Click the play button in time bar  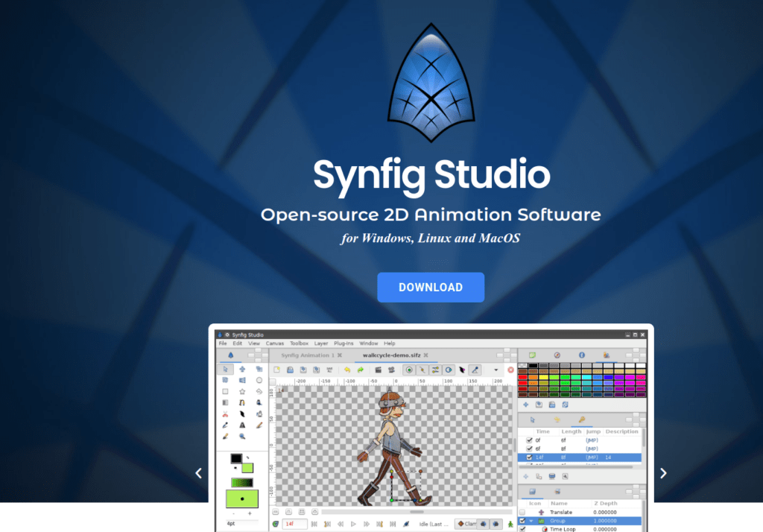(x=353, y=525)
